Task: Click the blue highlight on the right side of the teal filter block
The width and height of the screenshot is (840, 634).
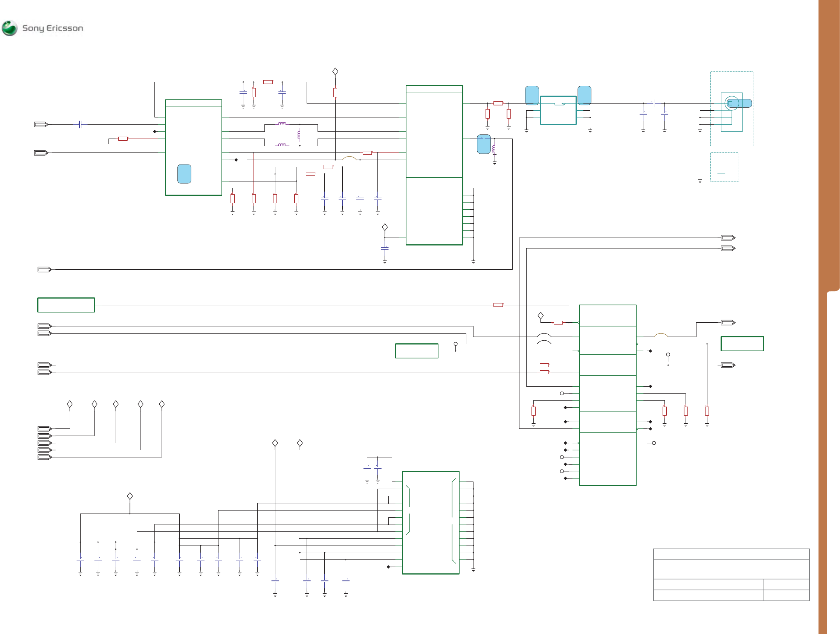Action: pos(584,95)
